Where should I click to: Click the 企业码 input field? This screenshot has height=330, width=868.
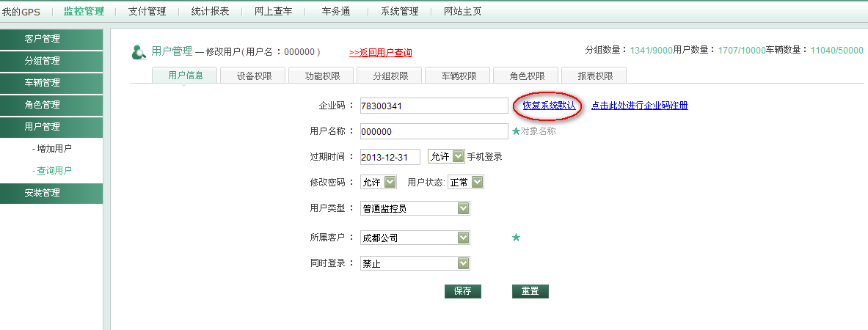click(x=433, y=106)
